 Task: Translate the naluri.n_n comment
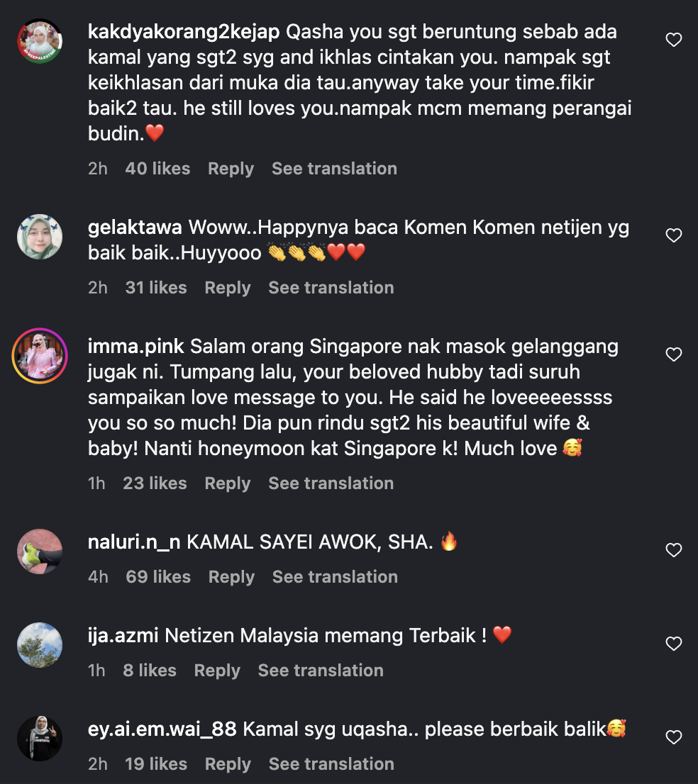pos(335,577)
